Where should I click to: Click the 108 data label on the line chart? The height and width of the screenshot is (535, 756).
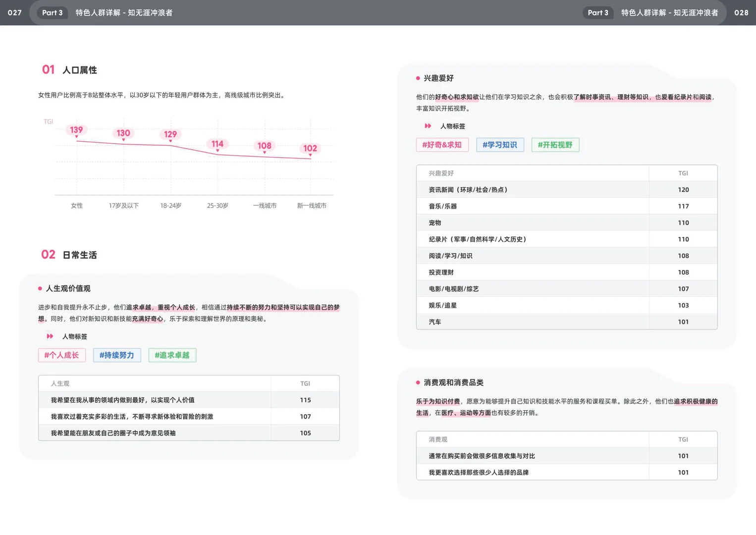[265, 146]
